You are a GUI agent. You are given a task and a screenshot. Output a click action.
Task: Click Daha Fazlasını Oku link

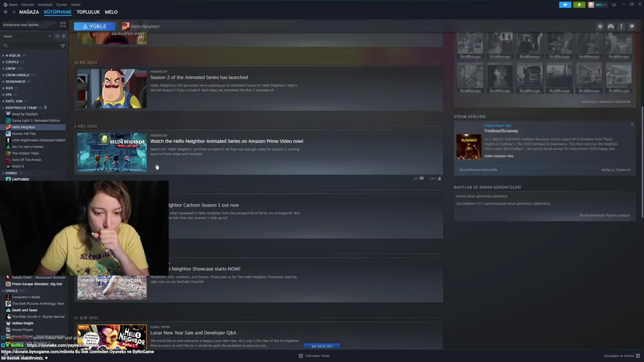coord(499,156)
